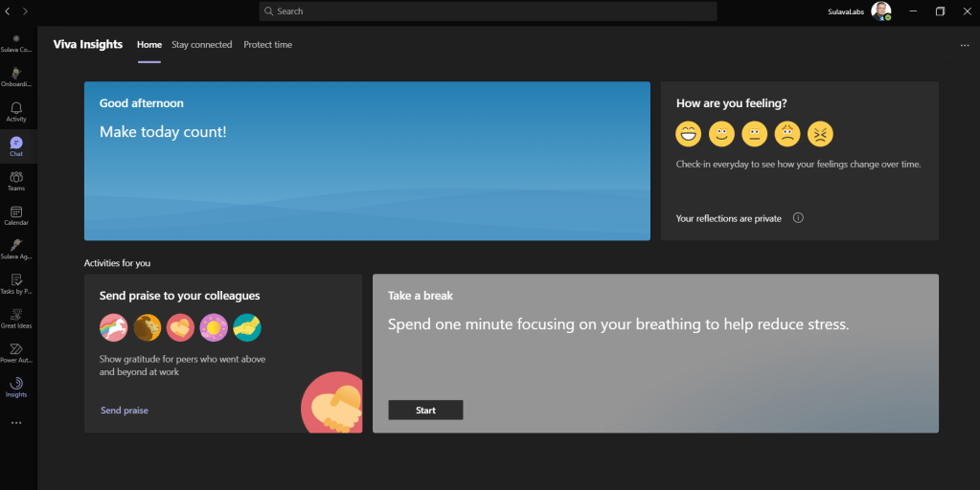Image resolution: width=980 pixels, height=490 pixels.
Task: Open Tasks by Planner in sidebar
Action: point(16,283)
